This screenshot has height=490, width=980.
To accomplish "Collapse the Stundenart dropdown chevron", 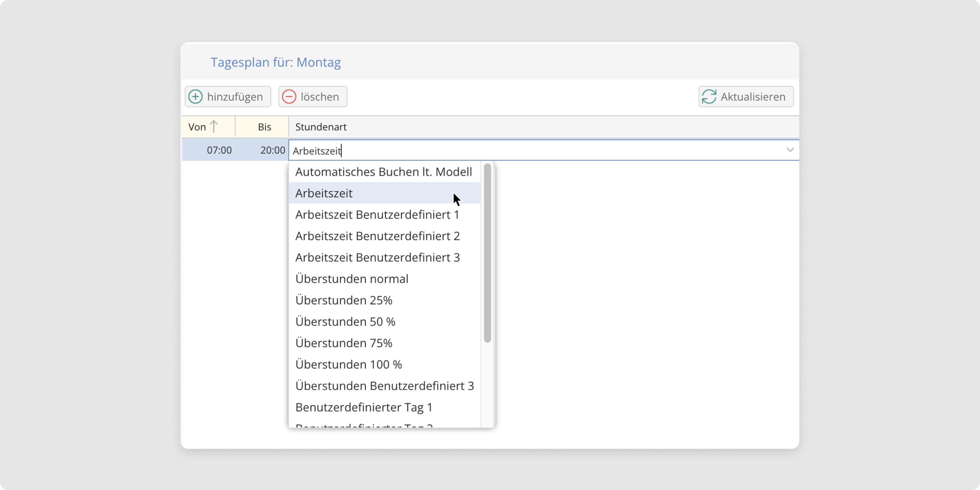I will (x=790, y=150).
